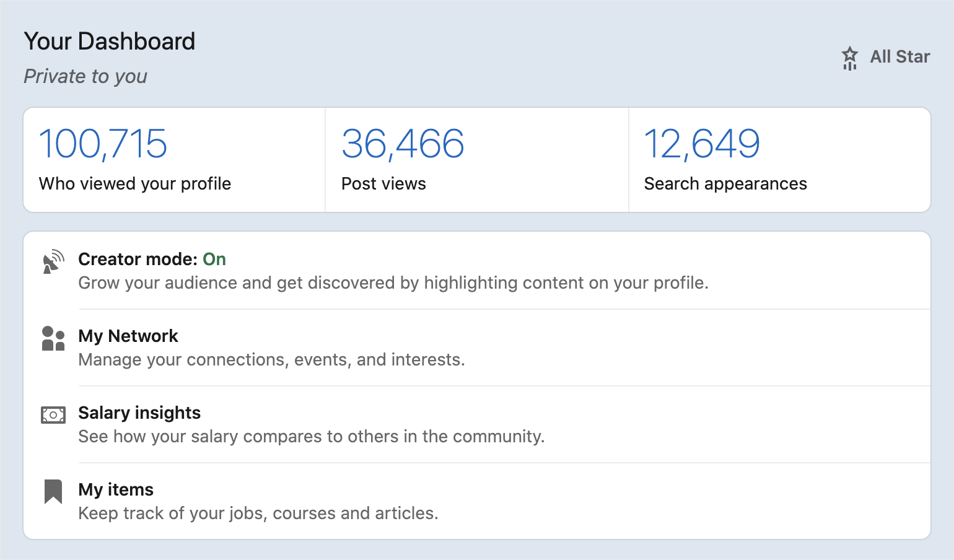Open the 100,715 profile views count
This screenshot has height=560, width=954.
point(103,144)
